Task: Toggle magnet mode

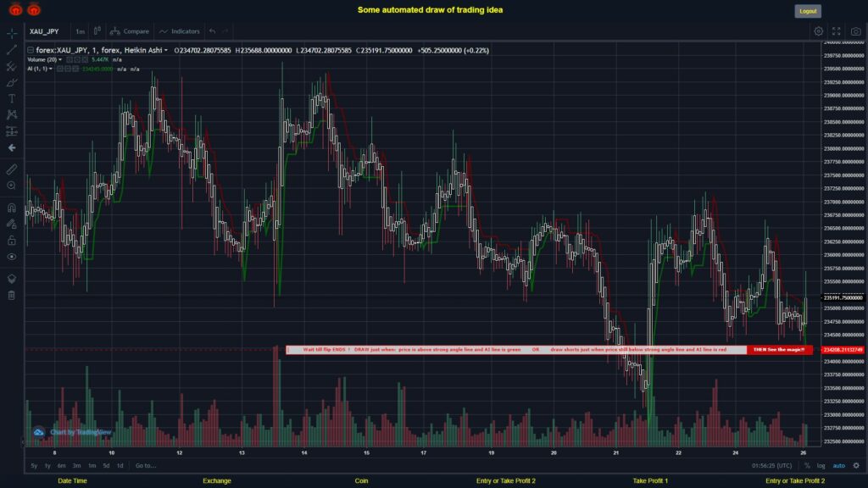Action: coord(12,208)
